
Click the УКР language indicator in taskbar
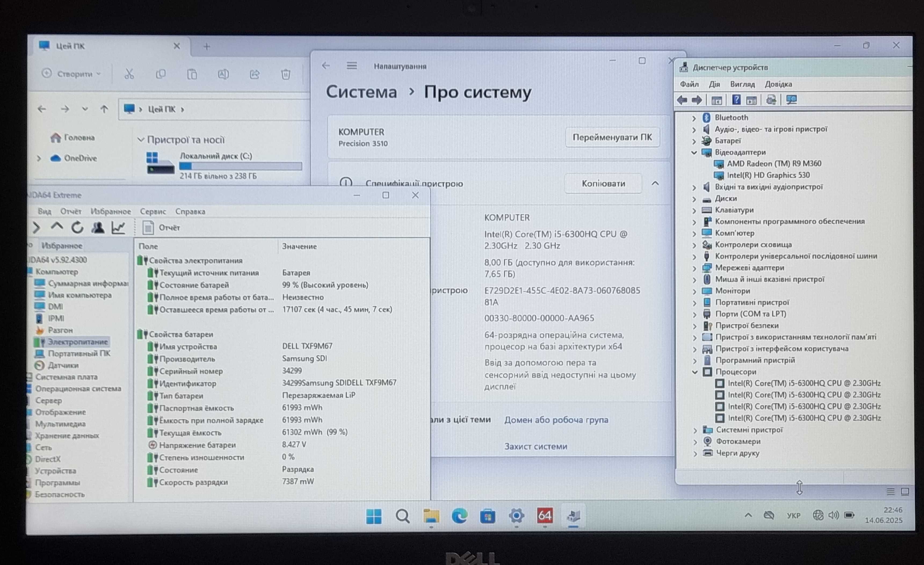[793, 516]
